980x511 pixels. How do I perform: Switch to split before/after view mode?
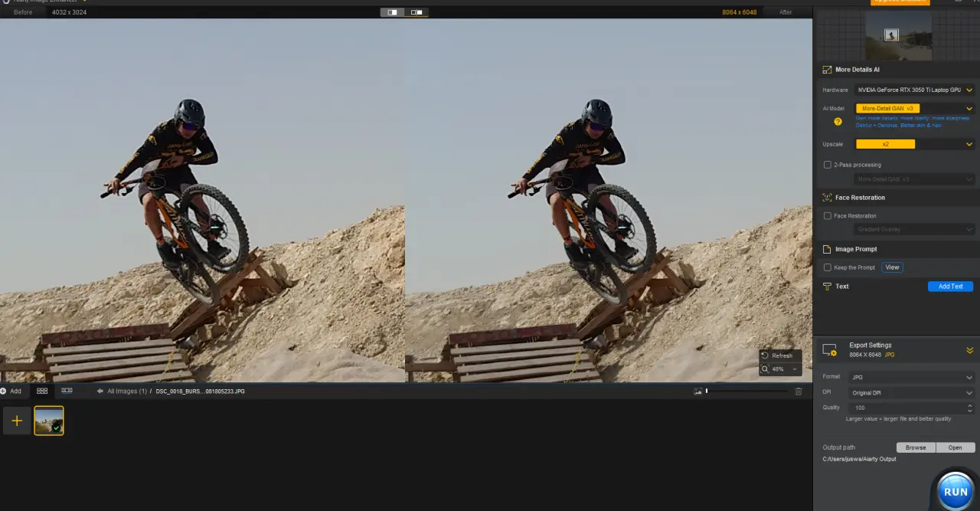[x=393, y=12]
